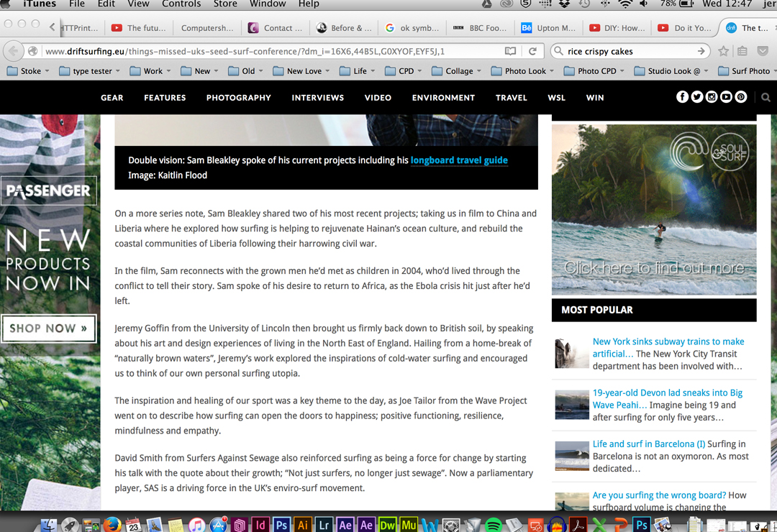Expand the Stoke bookmarks folder
777x532 pixels.
[29, 71]
